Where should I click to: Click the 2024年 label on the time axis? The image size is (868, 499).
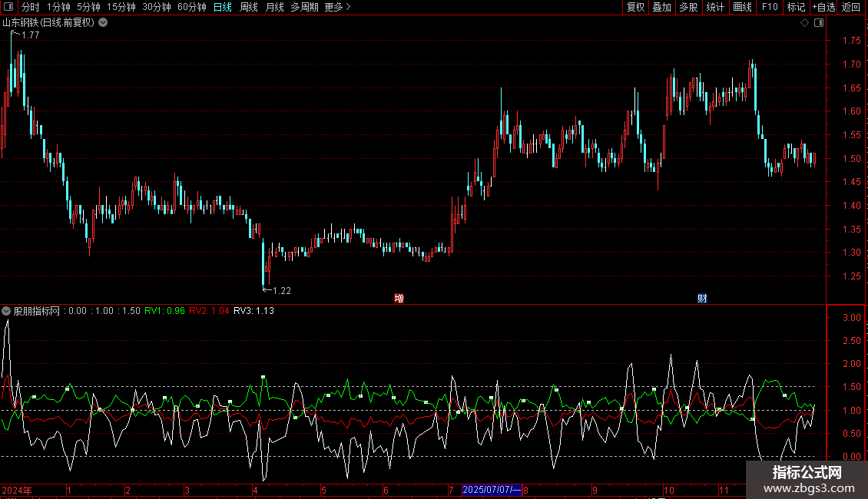coord(17,490)
